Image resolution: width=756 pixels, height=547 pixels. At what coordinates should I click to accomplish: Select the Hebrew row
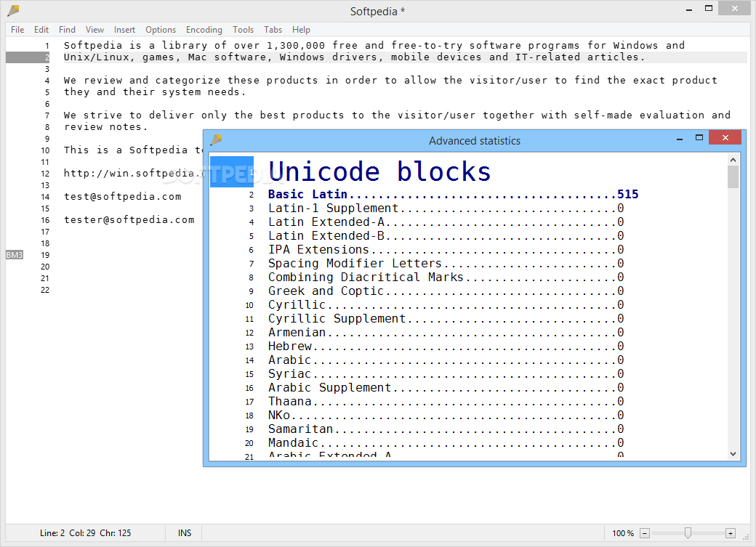(x=446, y=346)
